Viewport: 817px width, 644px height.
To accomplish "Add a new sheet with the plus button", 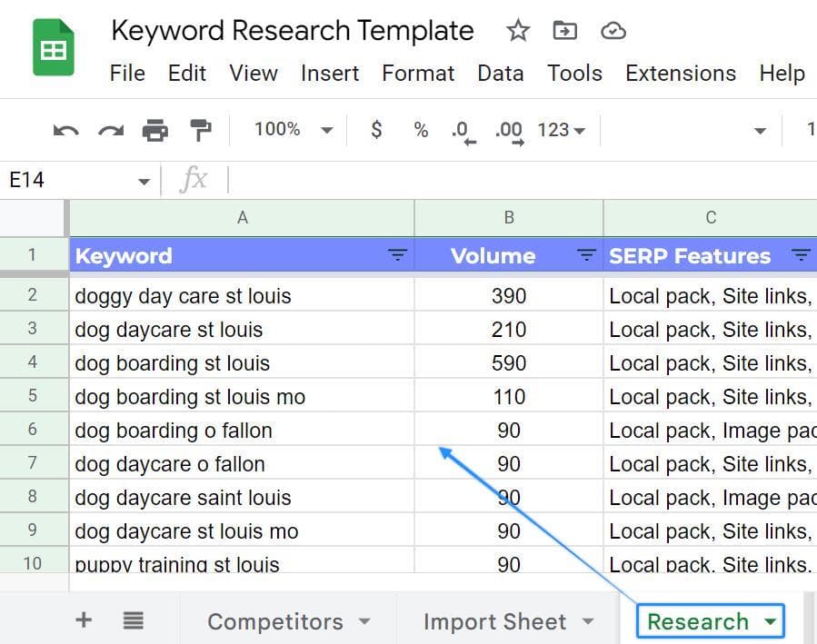I will click(x=83, y=621).
